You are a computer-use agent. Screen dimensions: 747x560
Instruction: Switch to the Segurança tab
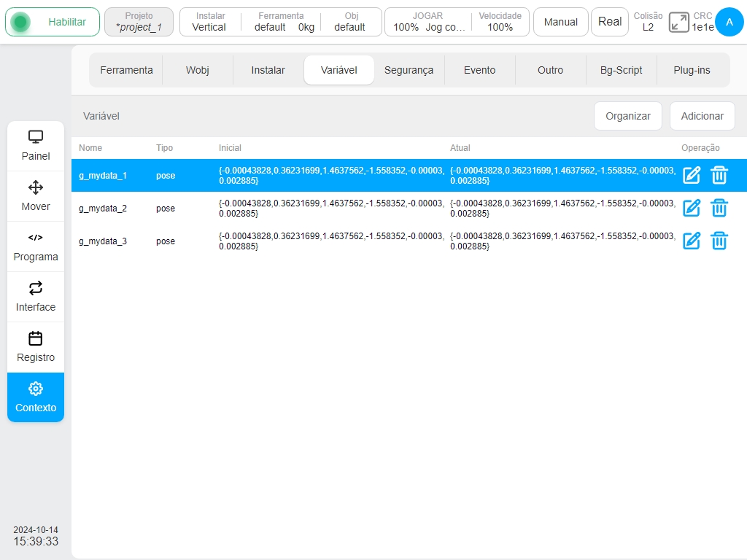[x=409, y=70]
